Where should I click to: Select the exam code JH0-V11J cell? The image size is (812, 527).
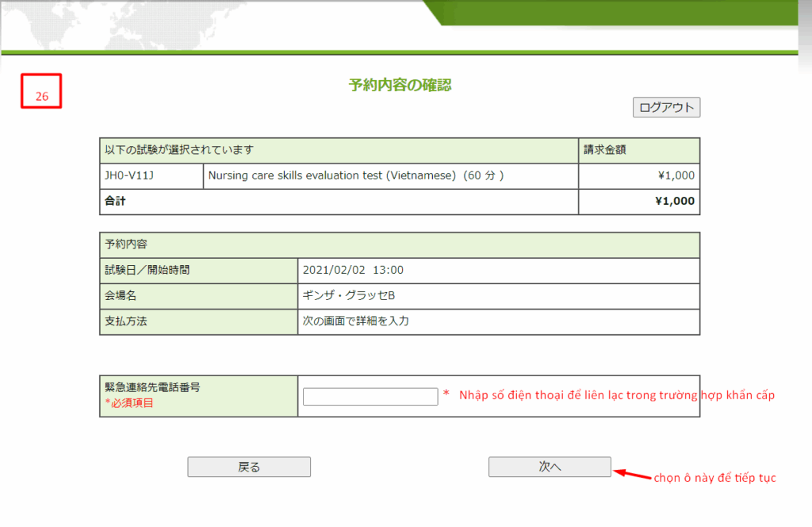pyautogui.click(x=129, y=176)
